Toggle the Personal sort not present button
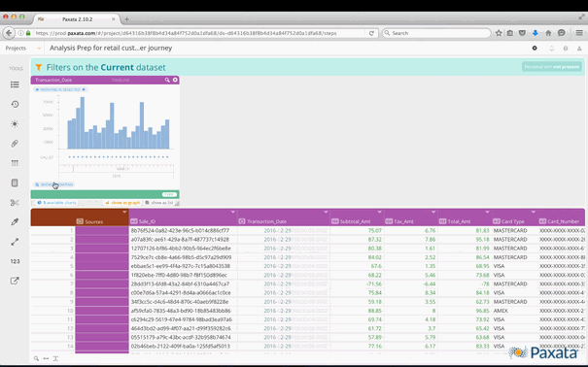This screenshot has height=367, width=588. click(552, 67)
